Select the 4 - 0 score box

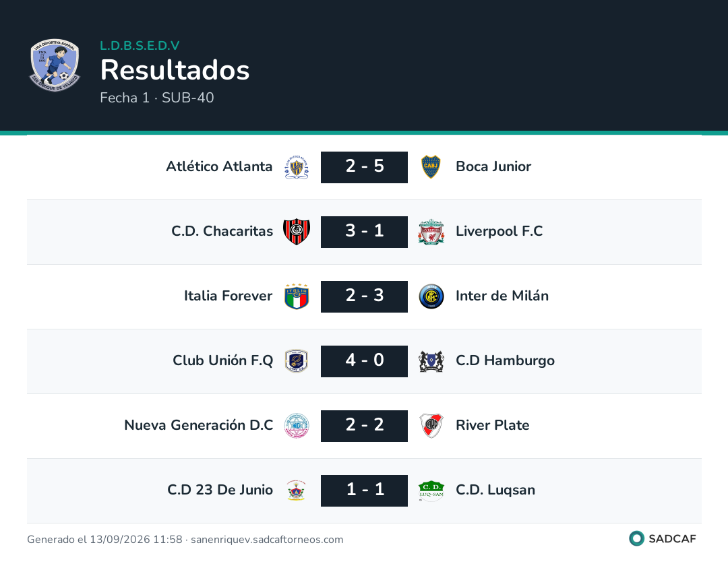365,361
